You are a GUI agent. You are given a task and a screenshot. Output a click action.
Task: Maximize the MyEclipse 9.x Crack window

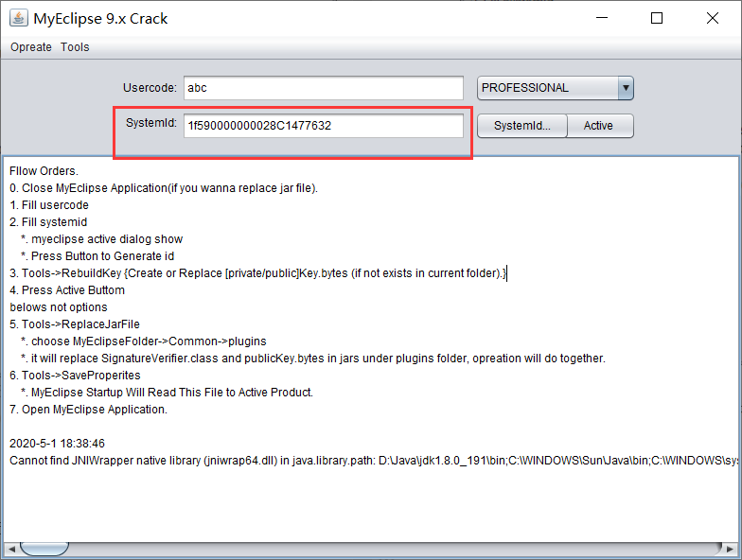pos(657,18)
